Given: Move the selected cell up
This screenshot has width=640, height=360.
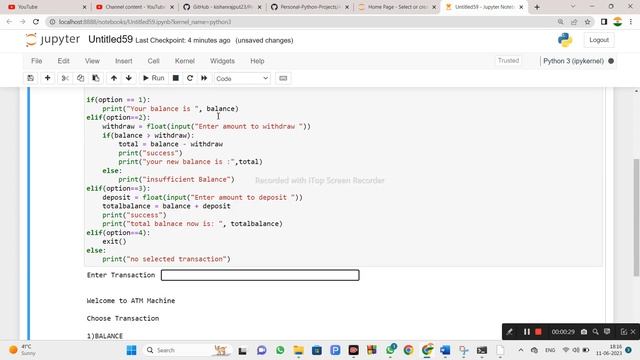Looking at the screenshot, I should [x=114, y=78].
